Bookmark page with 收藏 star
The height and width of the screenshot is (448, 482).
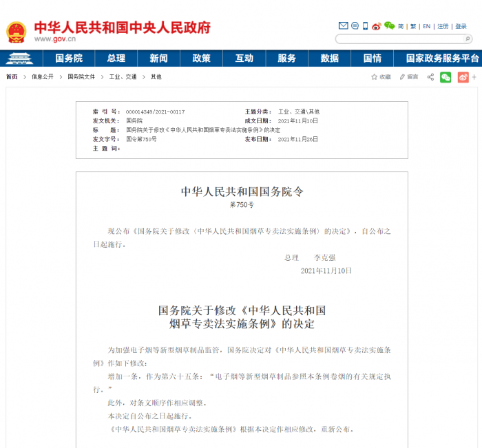coord(381,77)
